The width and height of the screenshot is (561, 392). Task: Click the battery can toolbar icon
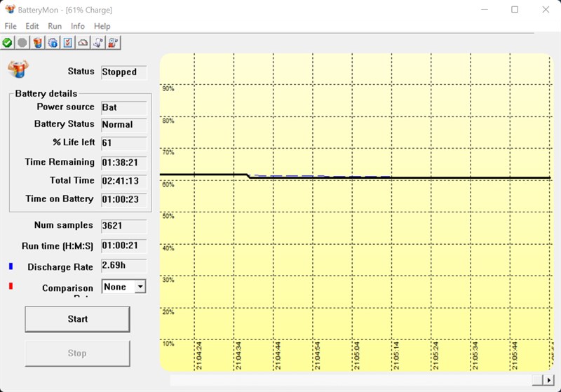click(38, 43)
